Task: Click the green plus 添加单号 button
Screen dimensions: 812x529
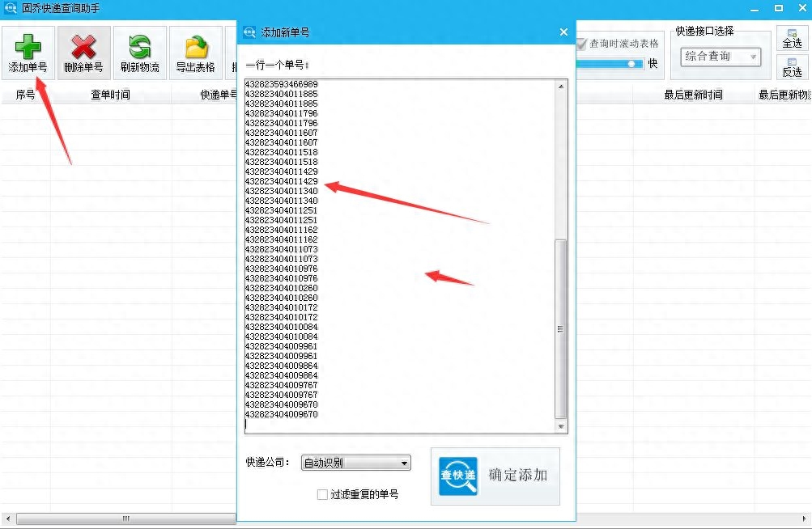Action: 28,53
